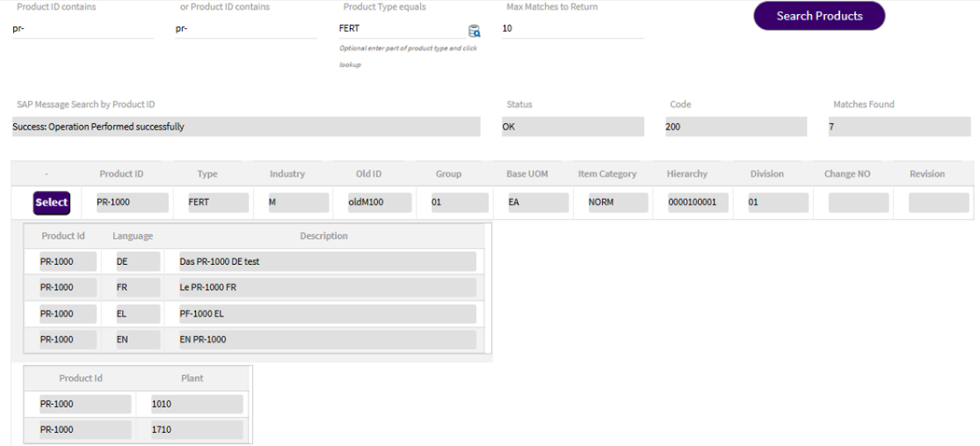Click the Code field showing 200

pyautogui.click(x=736, y=127)
